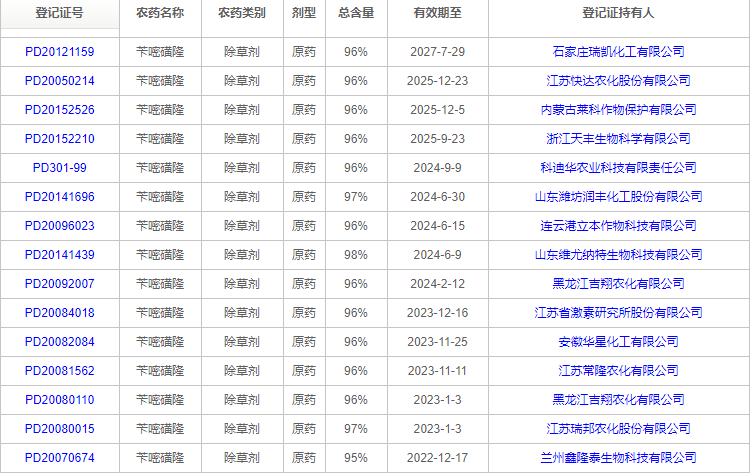Screen dimensions: 752x473
Task: Select 2023-1-3 in PD20080015 row
Action: (437, 429)
